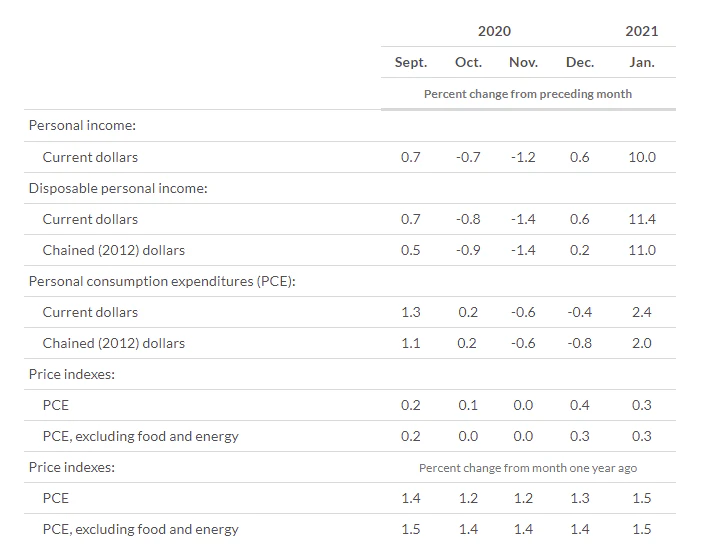Click the Dec. month column header
The image size is (710, 551).
pos(579,62)
